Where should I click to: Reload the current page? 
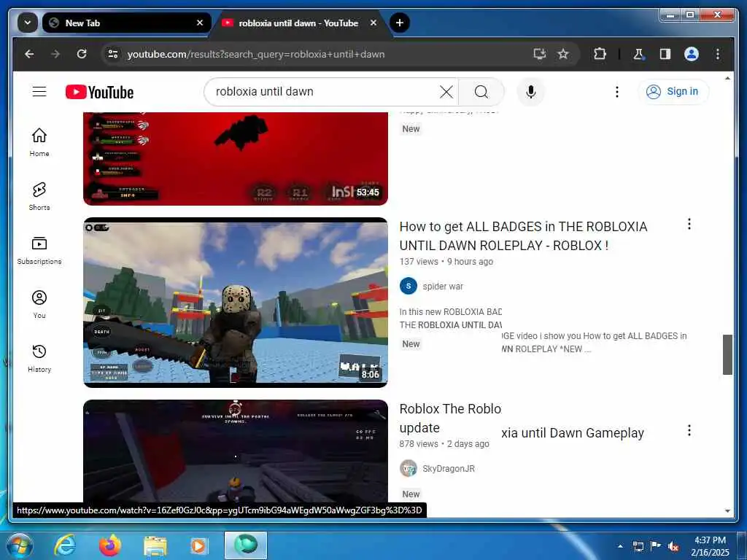tap(82, 54)
